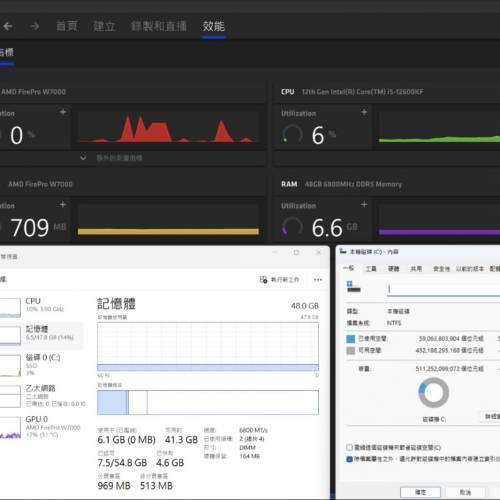
Task: Select 磁碟 0 (C:) in Task Manager sidebar
Action: click(x=41, y=365)
